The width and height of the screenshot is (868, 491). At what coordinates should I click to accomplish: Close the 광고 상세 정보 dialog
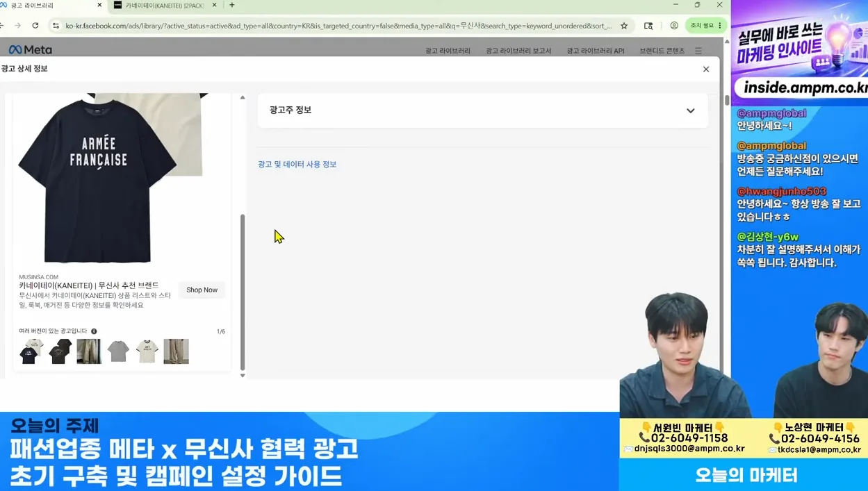click(x=706, y=69)
